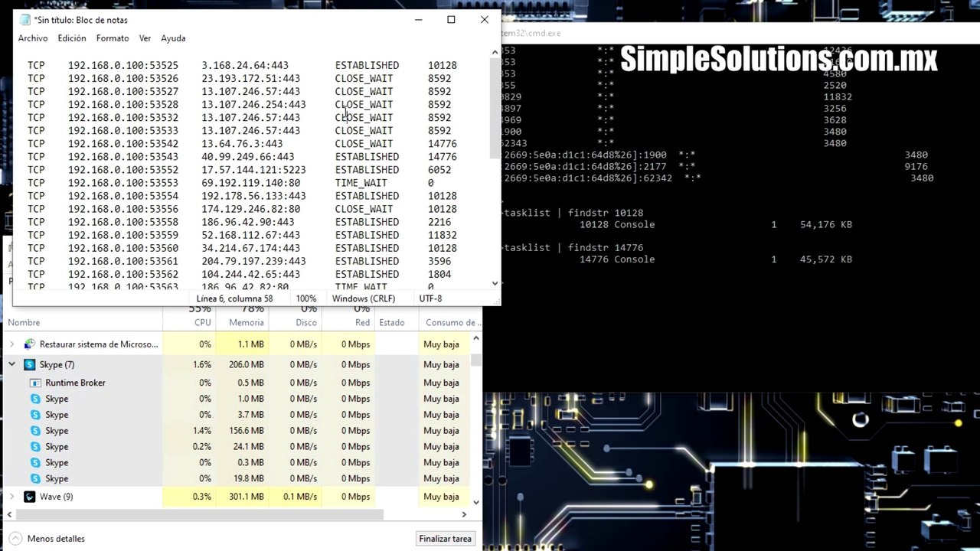Collapse the Skype (7) process group
This screenshot has width=980, height=551.
coord(11,365)
